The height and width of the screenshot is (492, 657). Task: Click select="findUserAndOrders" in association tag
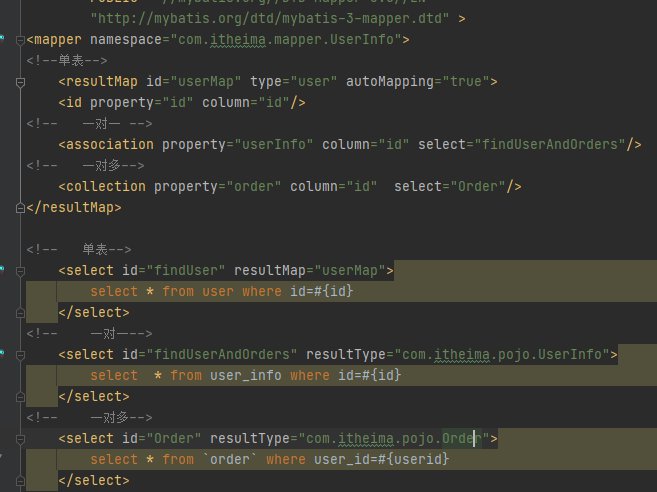[522, 144]
